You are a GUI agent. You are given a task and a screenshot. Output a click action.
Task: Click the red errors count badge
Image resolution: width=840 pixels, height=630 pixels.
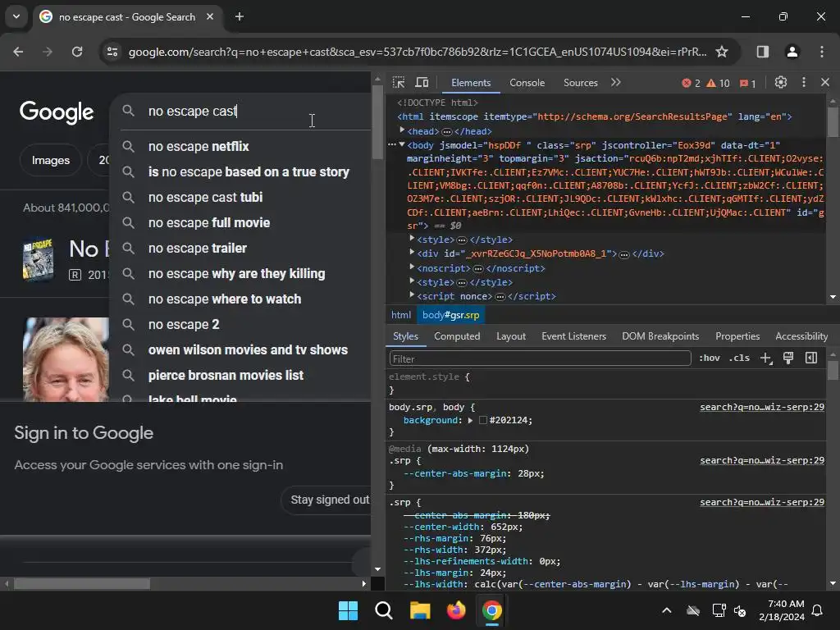(691, 83)
